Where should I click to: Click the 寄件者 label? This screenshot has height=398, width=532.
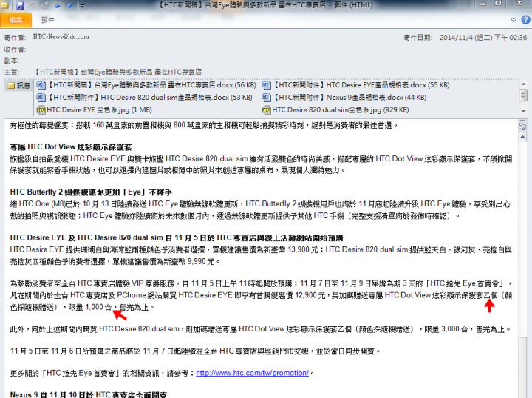[15, 37]
